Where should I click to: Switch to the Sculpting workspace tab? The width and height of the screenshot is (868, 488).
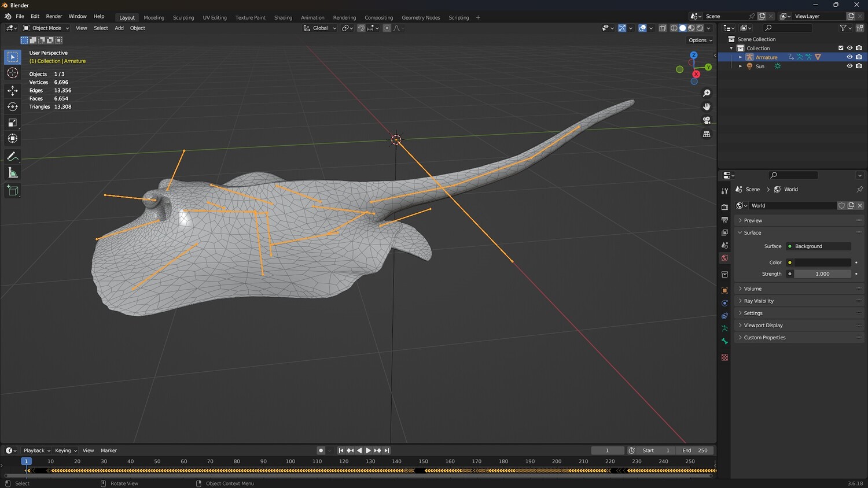tap(183, 17)
